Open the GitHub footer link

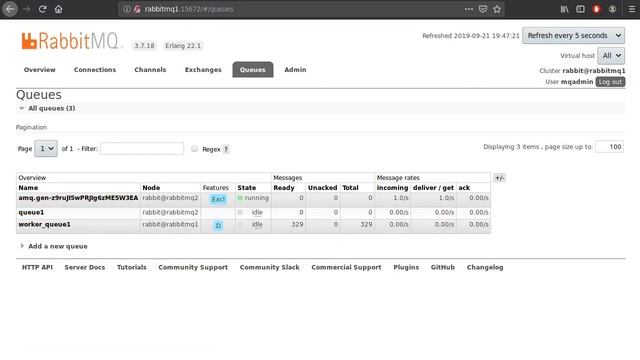[x=442, y=267]
